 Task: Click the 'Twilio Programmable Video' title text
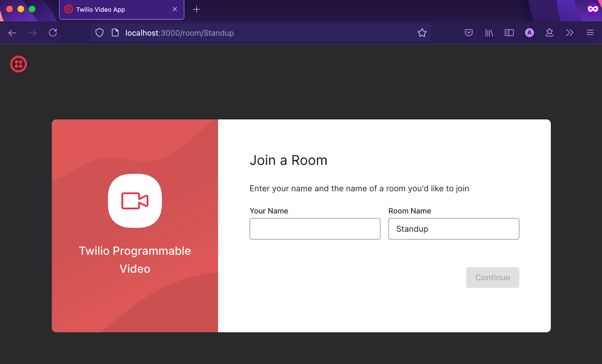pos(135,260)
